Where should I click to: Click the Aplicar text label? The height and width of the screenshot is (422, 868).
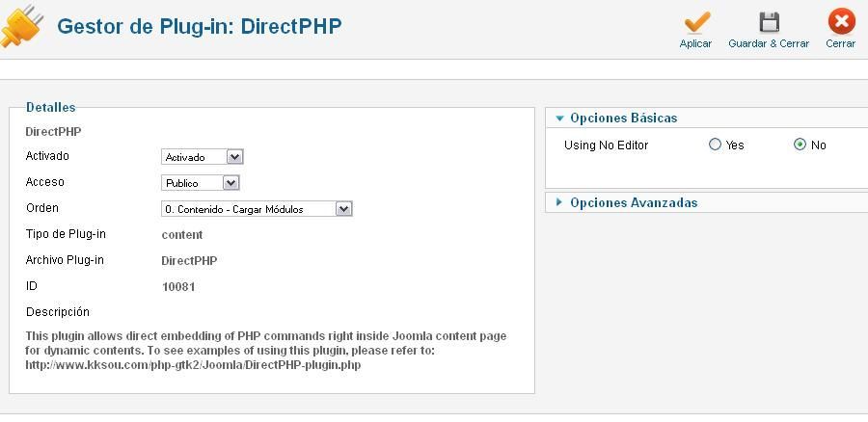pyautogui.click(x=695, y=43)
